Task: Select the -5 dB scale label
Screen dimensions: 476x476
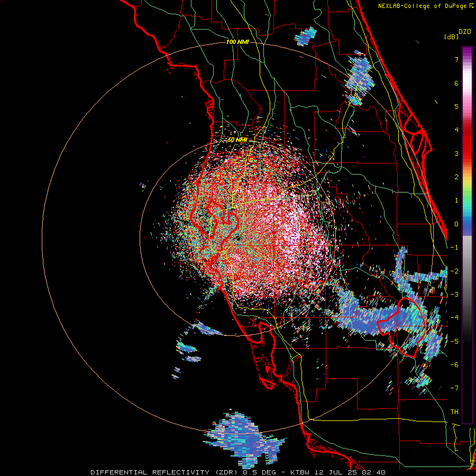Action: [x=454, y=341]
